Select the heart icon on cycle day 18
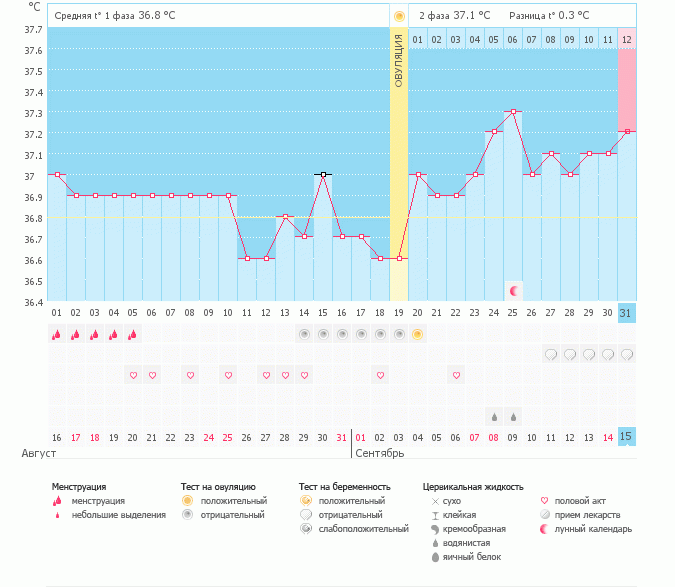Image resolution: width=675 pixels, height=587 pixels. click(x=380, y=375)
